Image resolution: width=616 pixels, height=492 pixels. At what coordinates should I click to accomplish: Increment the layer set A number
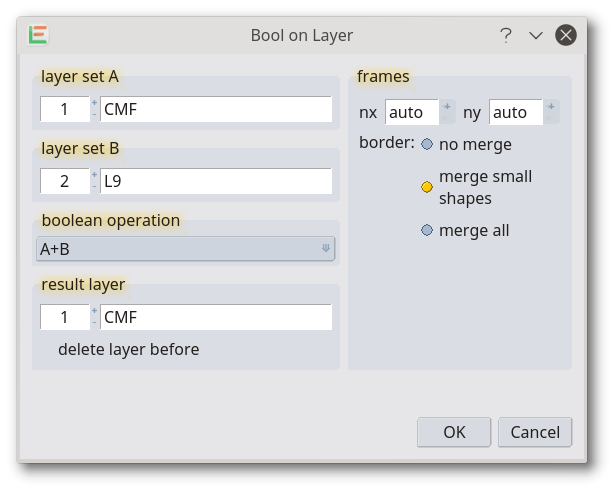94,103
